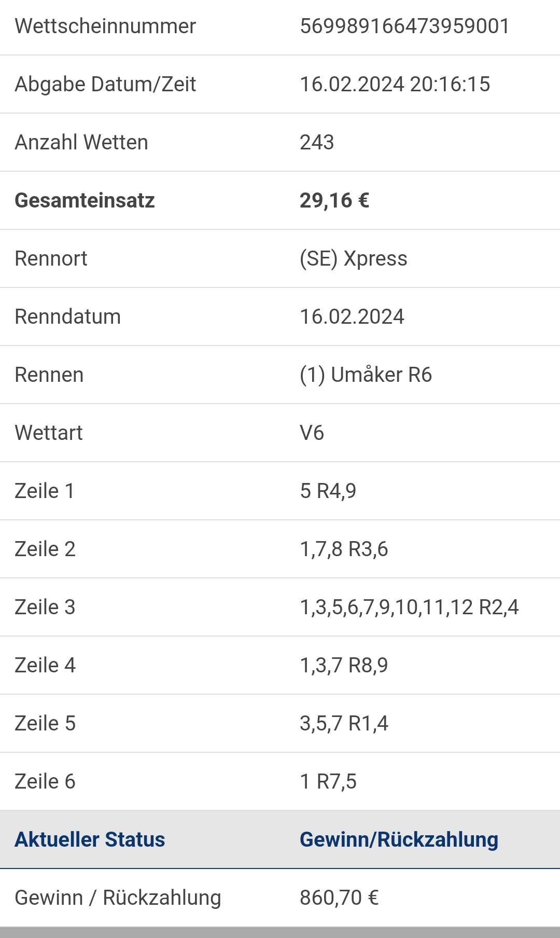The image size is (560, 938).
Task: Tap the Renndatum value 16.02.2024
Action: tap(352, 316)
